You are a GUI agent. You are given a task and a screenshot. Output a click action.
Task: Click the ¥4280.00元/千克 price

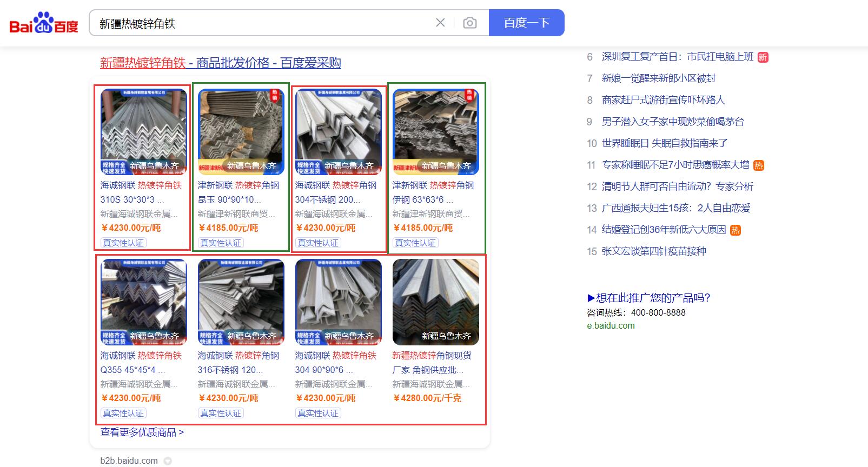click(x=427, y=398)
